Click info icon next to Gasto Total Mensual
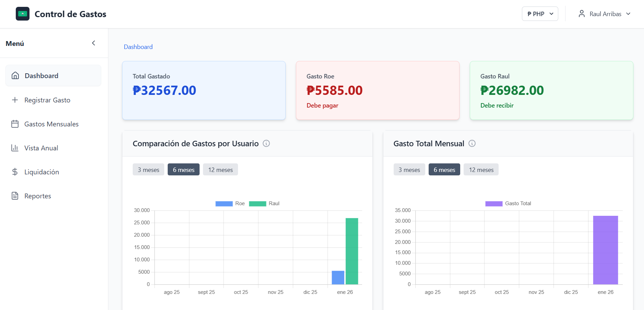 tap(472, 144)
